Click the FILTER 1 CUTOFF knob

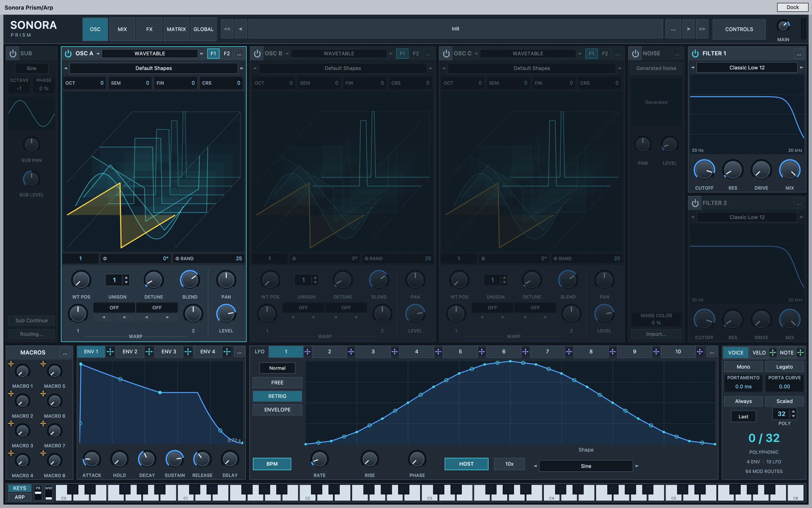704,170
